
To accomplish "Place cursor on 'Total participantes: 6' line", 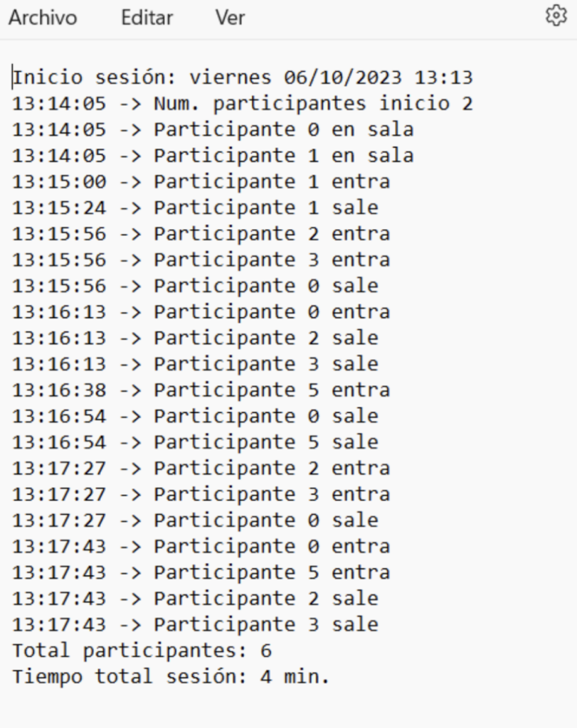I will click(142, 651).
